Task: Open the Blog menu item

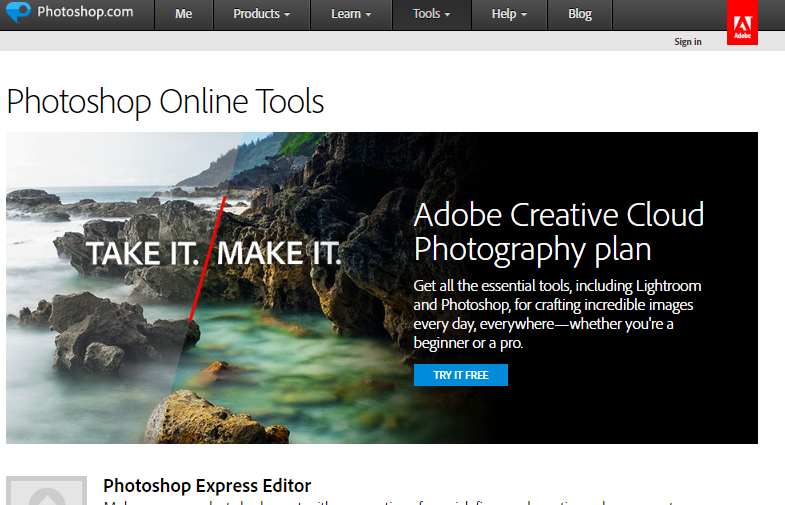Action: [580, 14]
